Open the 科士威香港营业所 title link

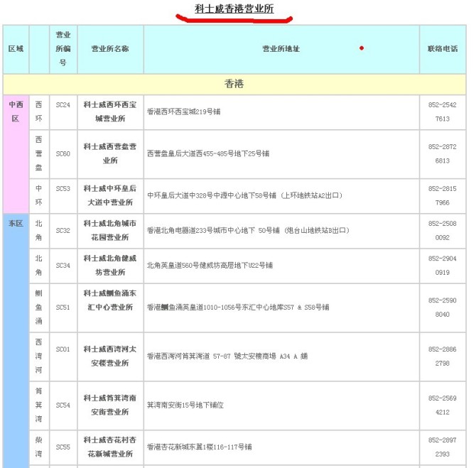click(234, 9)
